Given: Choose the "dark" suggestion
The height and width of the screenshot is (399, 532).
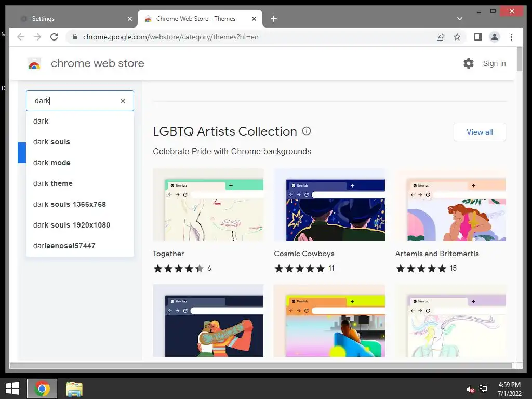Looking at the screenshot, I should 80,121.
